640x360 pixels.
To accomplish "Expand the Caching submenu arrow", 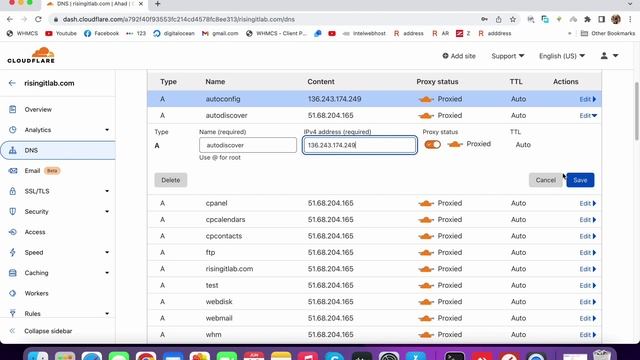I will click(x=107, y=273).
